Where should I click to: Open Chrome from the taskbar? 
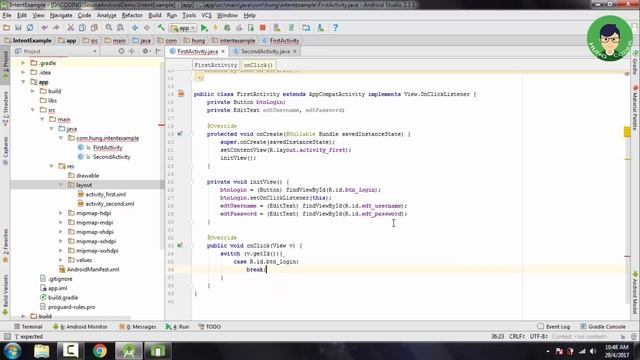100,351
